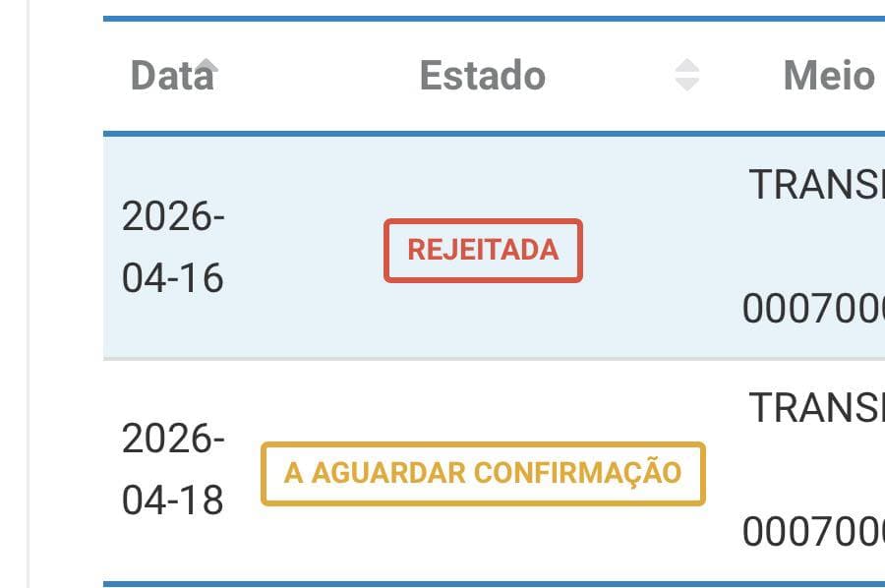Click the Estado sort down arrow

point(687,86)
